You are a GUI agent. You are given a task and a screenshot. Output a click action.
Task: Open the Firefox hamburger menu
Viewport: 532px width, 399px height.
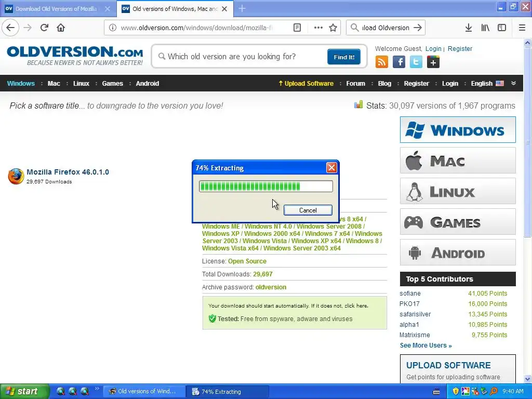point(522,28)
